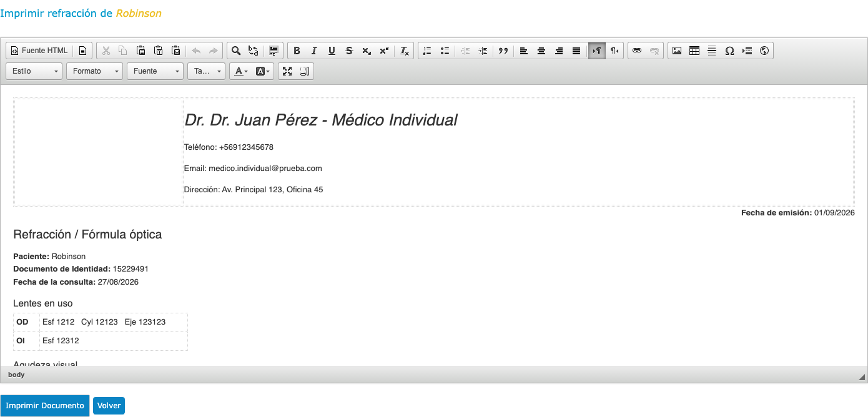
Task: Insert a table
Action: pyautogui.click(x=694, y=51)
